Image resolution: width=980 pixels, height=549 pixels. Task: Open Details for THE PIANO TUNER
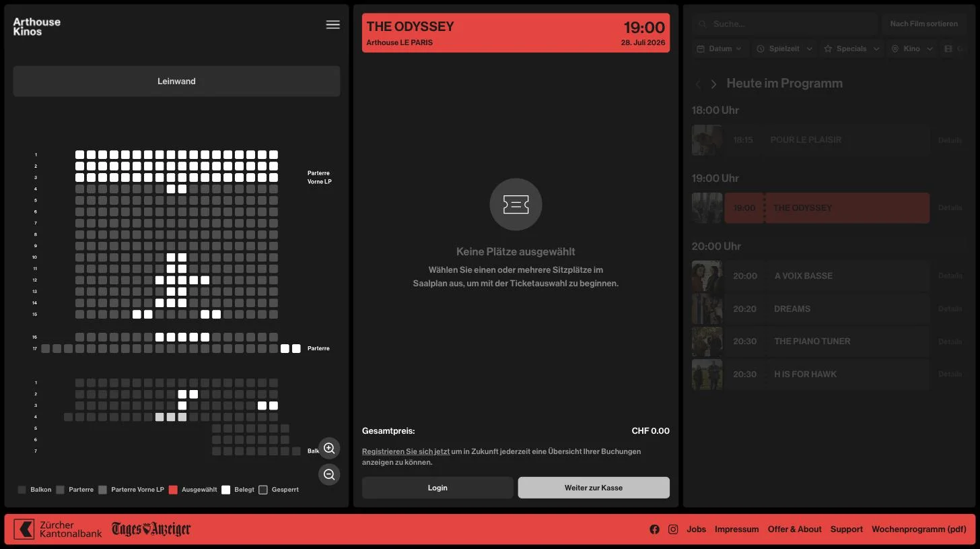click(950, 342)
